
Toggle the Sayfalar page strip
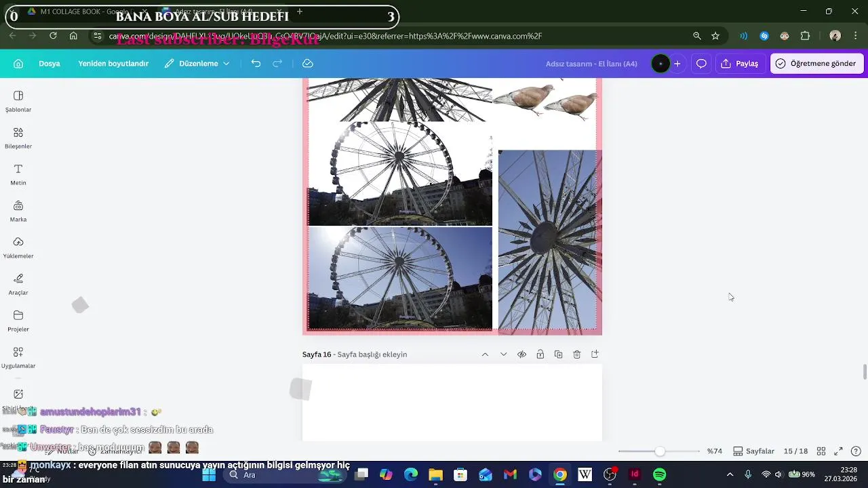click(753, 451)
